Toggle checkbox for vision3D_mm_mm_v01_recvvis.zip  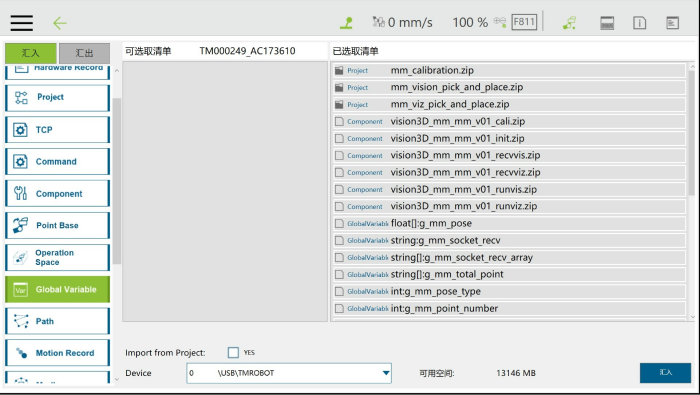[339, 155]
